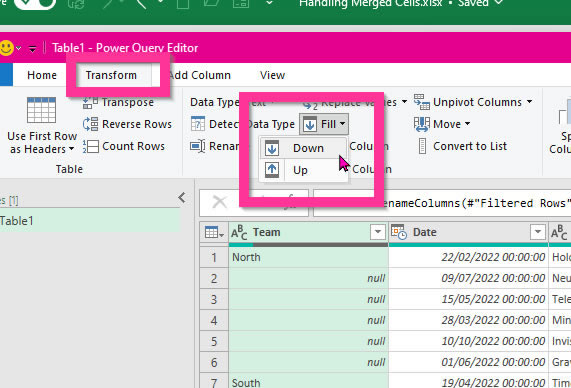Click the Team column text type icon
The height and width of the screenshot is (388, 571).
tap(239, 232)
